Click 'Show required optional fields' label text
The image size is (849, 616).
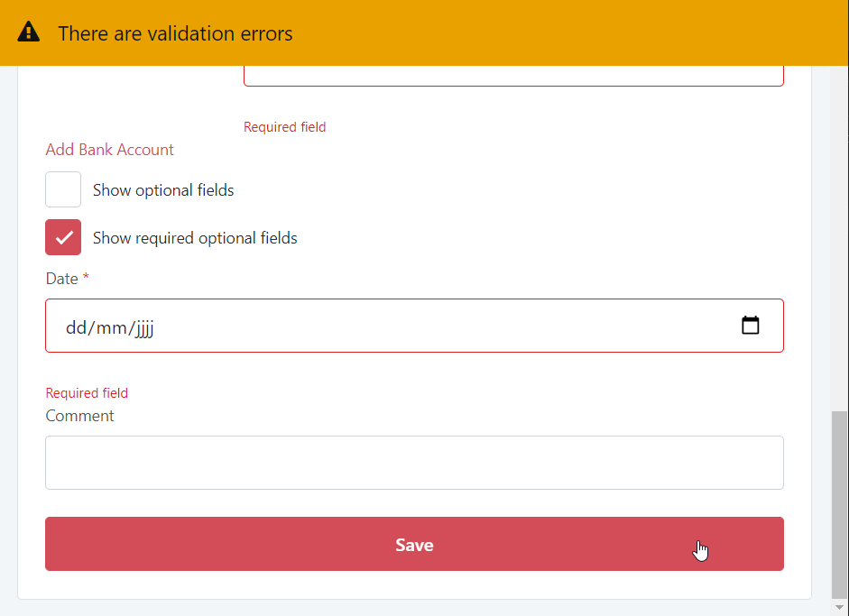tap(195, 237)
